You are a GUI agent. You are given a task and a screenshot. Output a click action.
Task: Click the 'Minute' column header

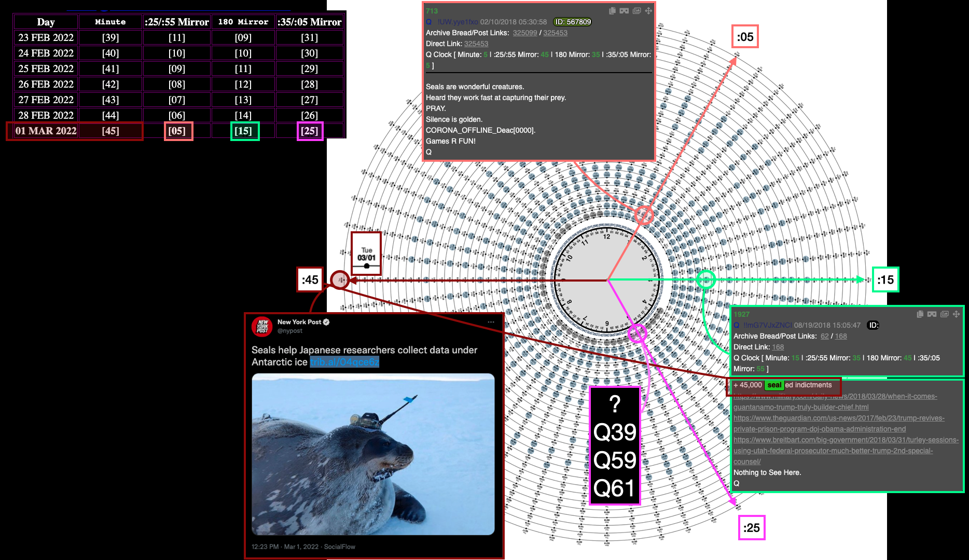coord(110,22)
